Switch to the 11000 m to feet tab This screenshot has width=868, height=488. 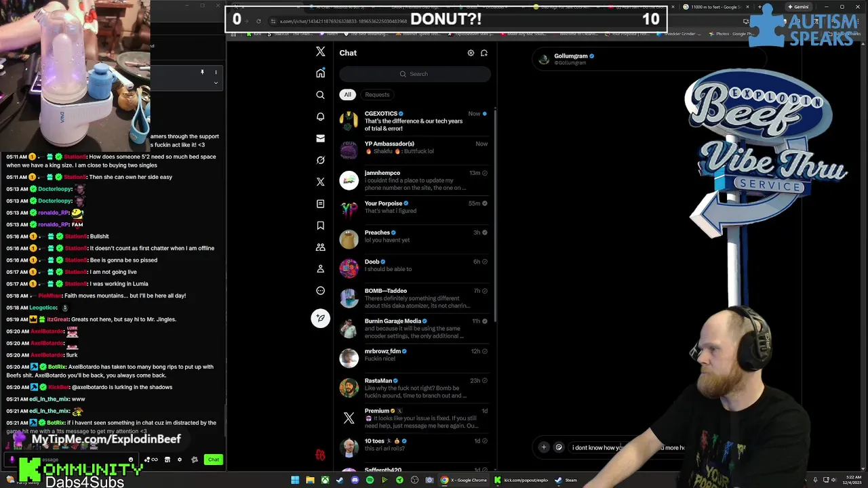pyautogui.click(x=715, y=7)
